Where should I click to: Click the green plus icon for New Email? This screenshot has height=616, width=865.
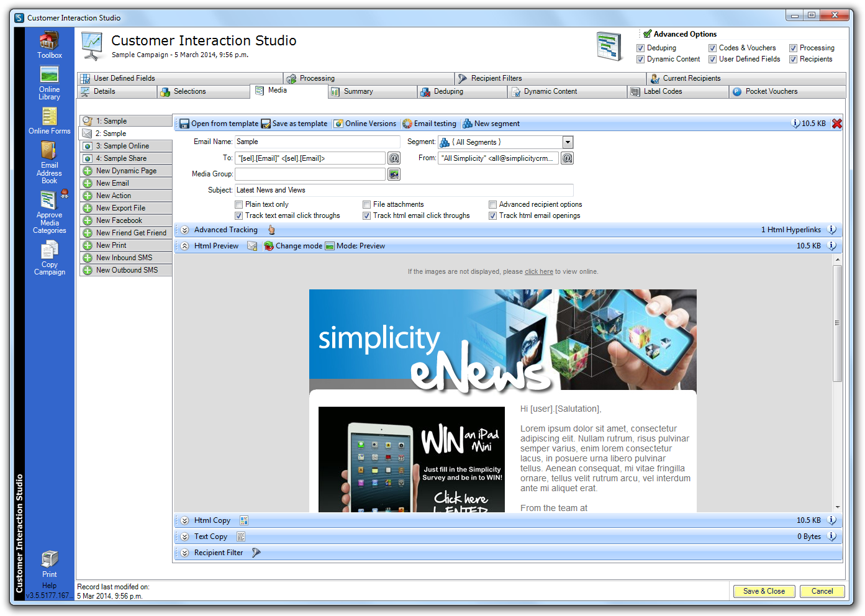click(88, 183)
